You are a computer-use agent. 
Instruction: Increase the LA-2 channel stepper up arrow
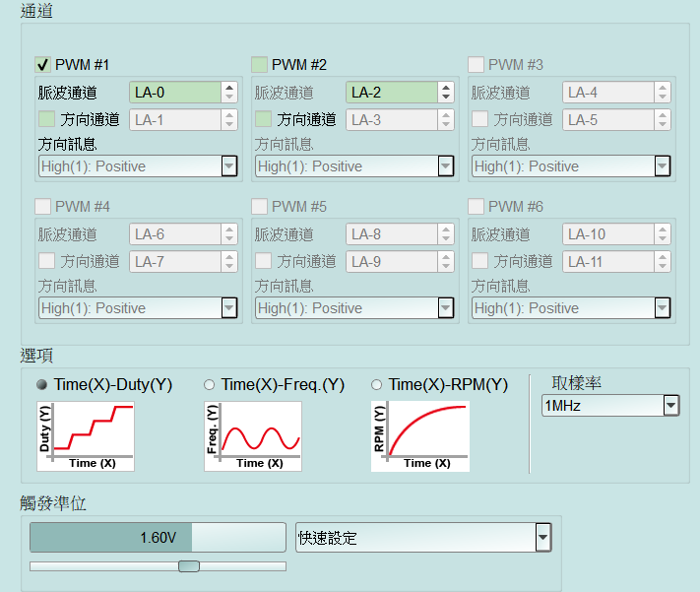[x=446, y=88]
